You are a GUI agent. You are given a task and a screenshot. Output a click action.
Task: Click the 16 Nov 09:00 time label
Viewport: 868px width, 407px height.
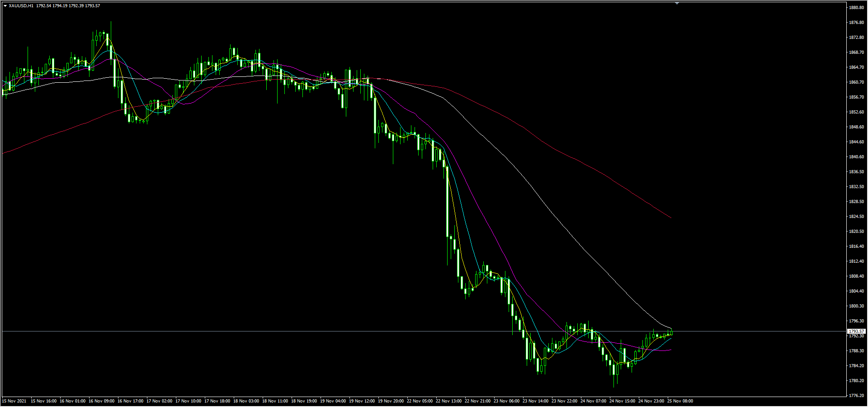pyautogui.click(x=101, y=401)
